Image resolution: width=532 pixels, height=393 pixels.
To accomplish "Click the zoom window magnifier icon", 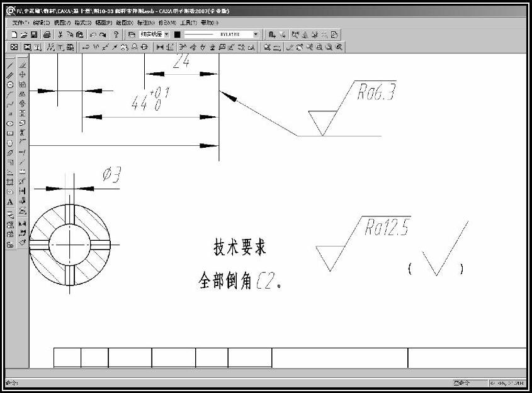I will (319, 47).
